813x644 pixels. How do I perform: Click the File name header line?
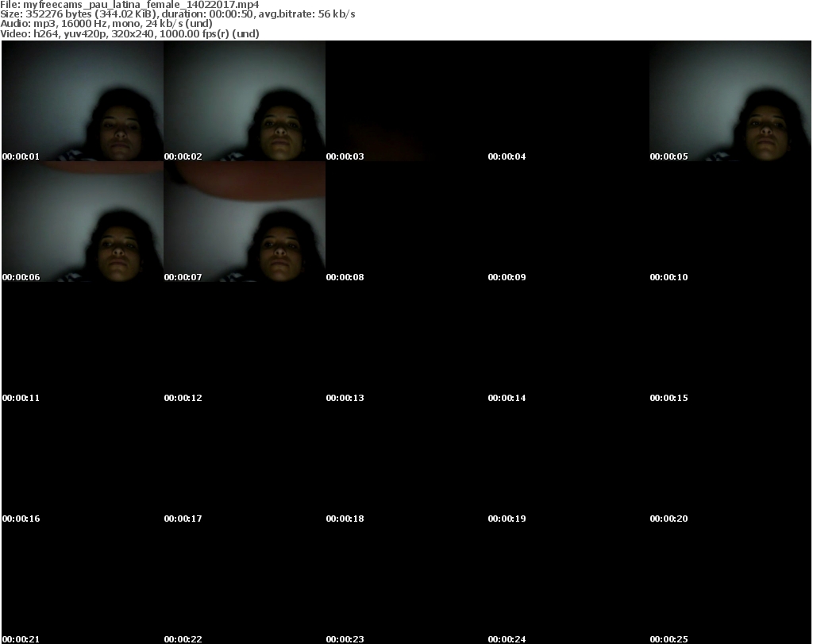[x=129, y=5]
